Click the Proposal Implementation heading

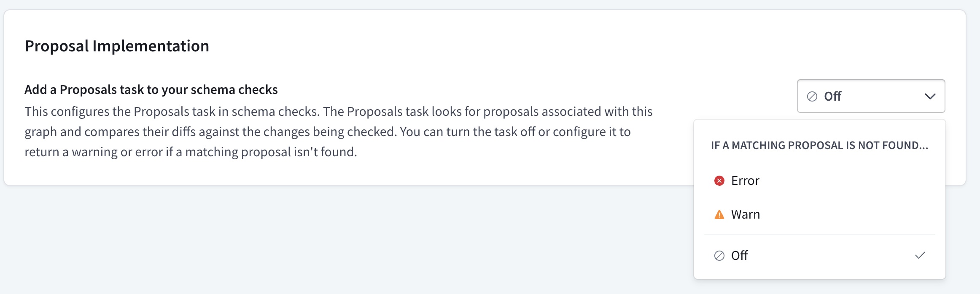[x=117, y=46]
